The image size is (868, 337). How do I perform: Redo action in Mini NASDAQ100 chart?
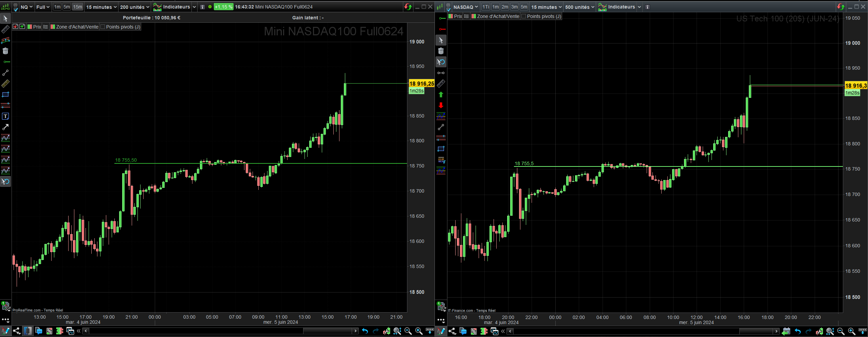pyautogui.click(x=375, y=331)
